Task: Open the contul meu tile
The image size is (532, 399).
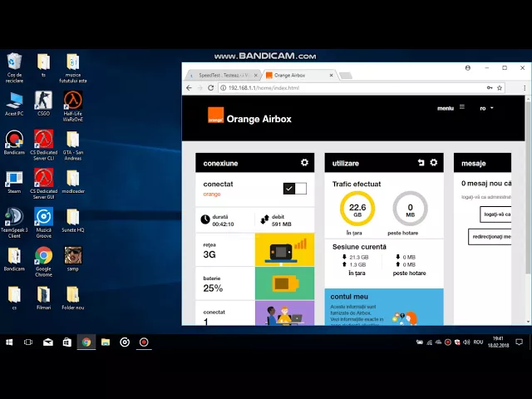Action: (384, 307)
